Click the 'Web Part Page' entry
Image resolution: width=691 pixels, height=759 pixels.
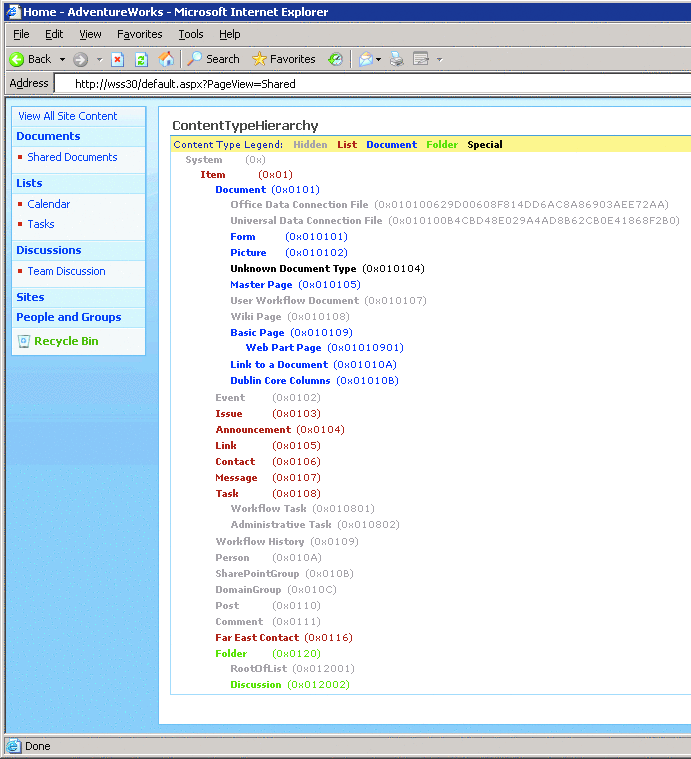click(x=284, y=348)
